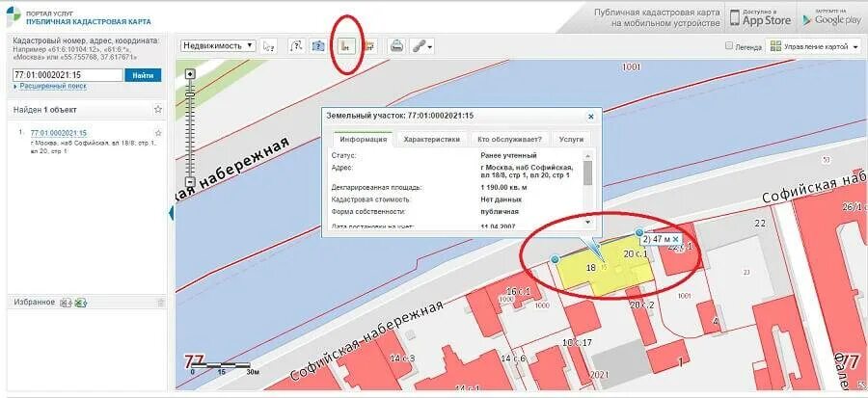Click '1 190.00 кв. м' area value

pyautogui.click(x=503, y=188)
